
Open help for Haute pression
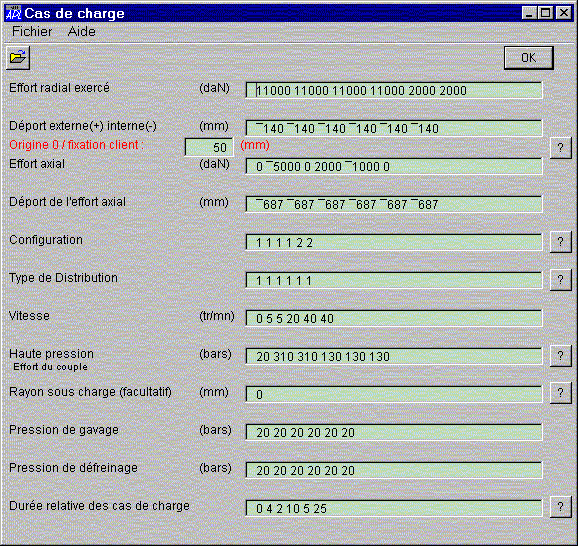click(560, 356)
